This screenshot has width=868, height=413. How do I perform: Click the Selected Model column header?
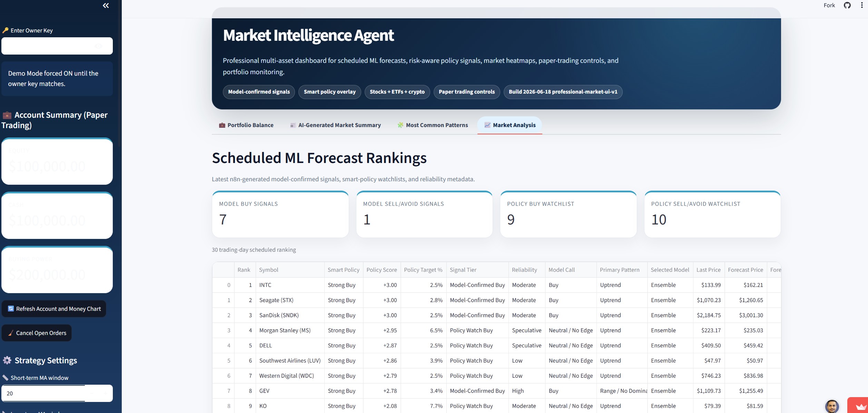point(670,270)
